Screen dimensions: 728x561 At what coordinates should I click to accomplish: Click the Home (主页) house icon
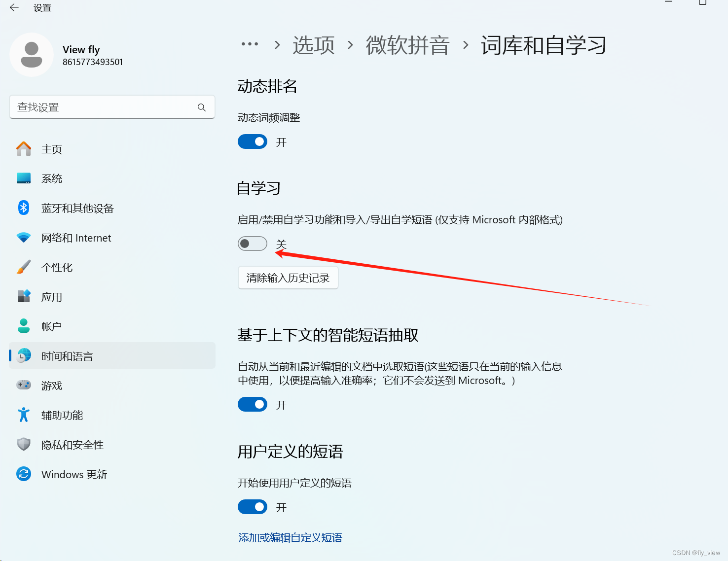[x=24, y=149]
